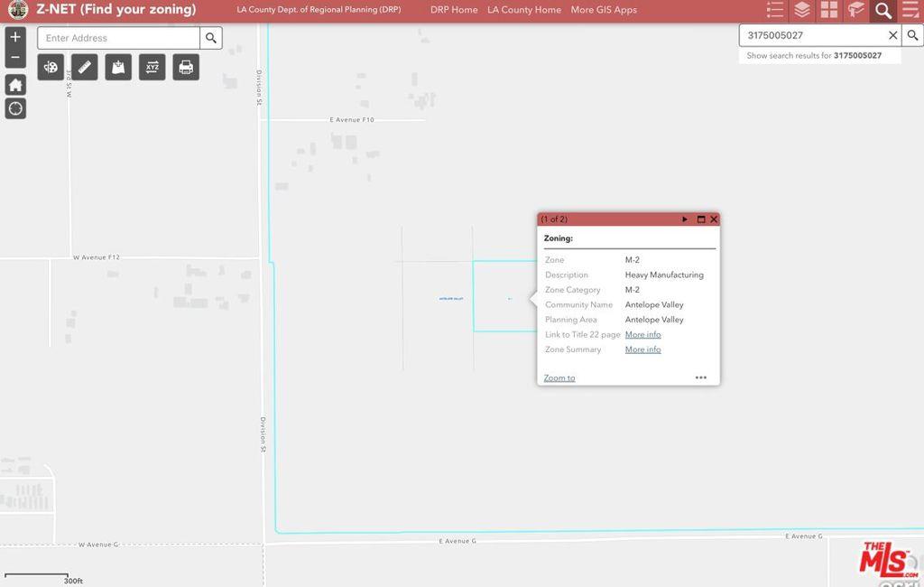924x587 pixels.
Task: Open the add data to map tool
Action: pos(118,67)
